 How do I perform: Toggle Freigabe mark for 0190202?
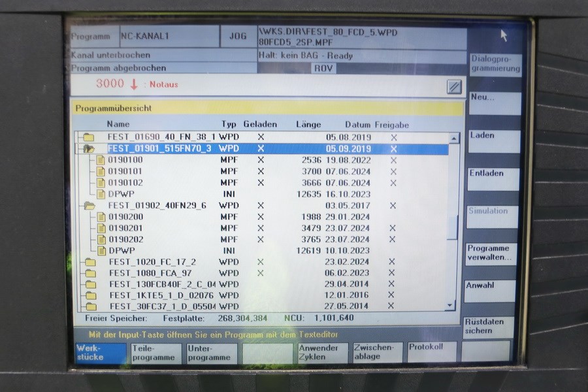coord(392,239)
